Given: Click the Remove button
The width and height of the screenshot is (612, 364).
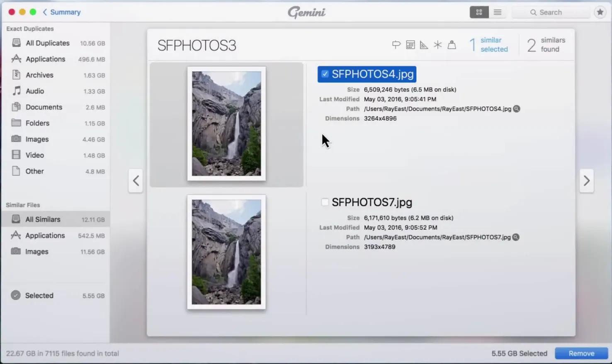Looking at the screenshot, I should [581, 353].
